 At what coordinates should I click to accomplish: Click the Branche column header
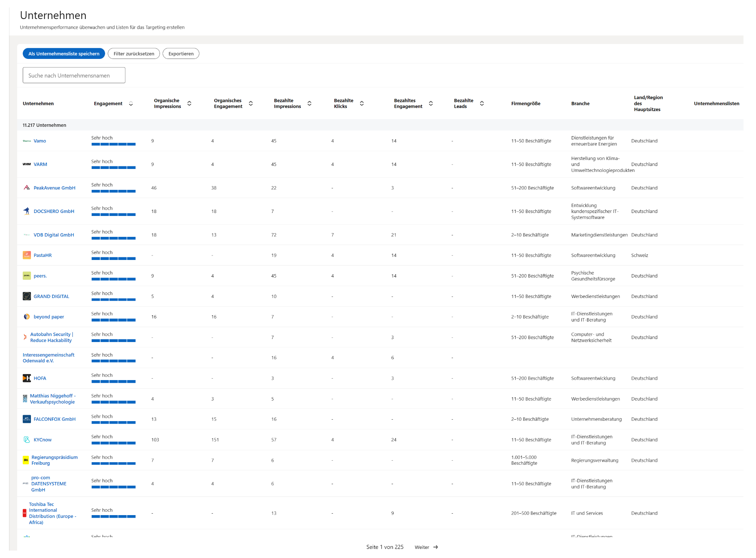click(580, 104)
